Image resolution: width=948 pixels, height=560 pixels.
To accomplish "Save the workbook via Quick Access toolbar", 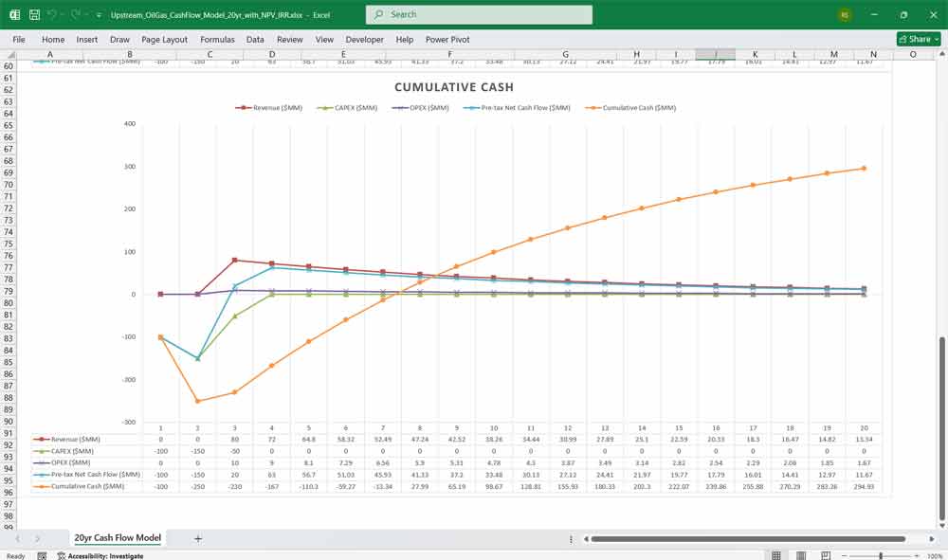I will click(33, 15).
